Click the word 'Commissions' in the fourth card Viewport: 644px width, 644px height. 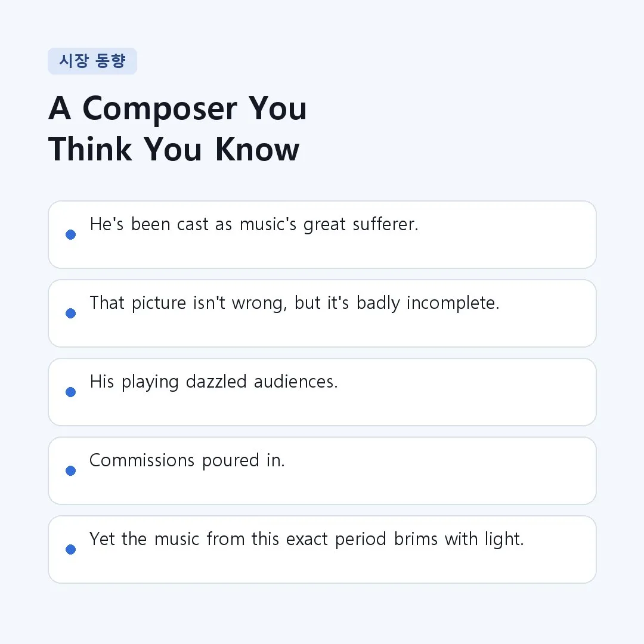[142, 460]
